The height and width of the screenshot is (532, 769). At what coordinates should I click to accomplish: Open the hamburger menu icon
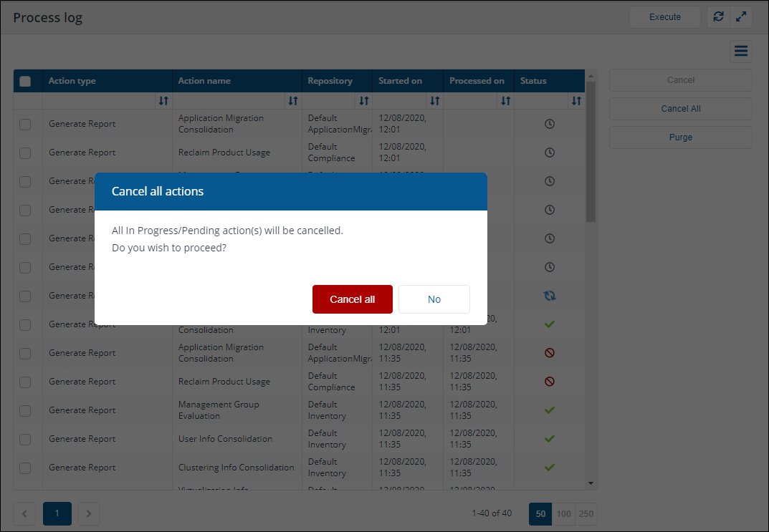coord(741,51)
